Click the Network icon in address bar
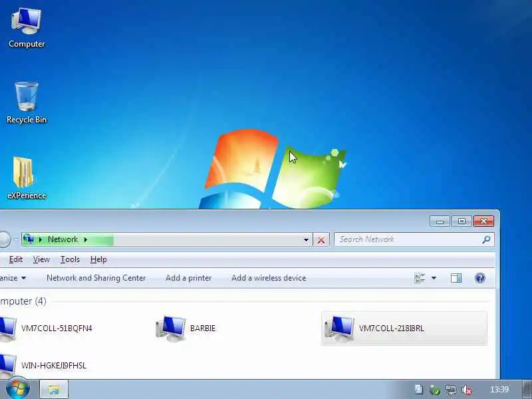 [29, 239]
